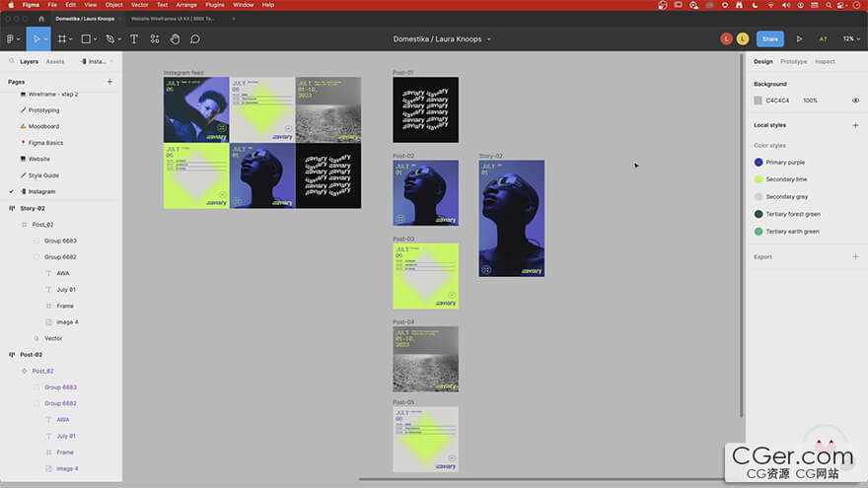
Task: Add a local style with plus
Action: 855,125
